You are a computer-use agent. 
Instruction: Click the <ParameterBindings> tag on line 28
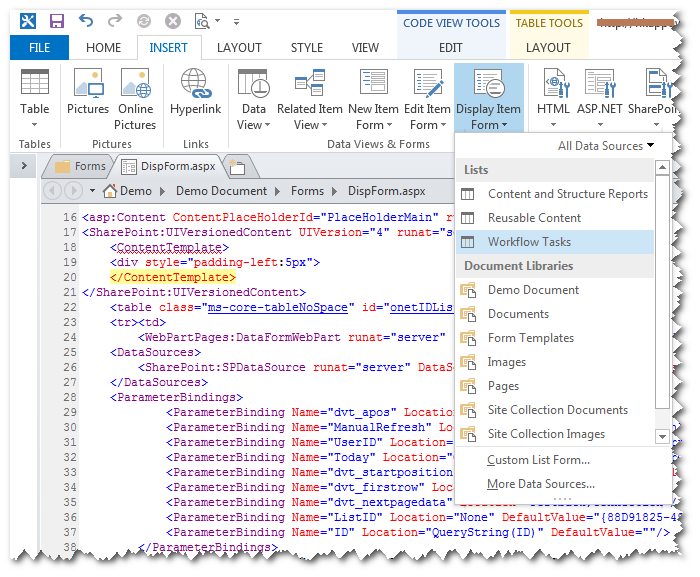[176, 397]
